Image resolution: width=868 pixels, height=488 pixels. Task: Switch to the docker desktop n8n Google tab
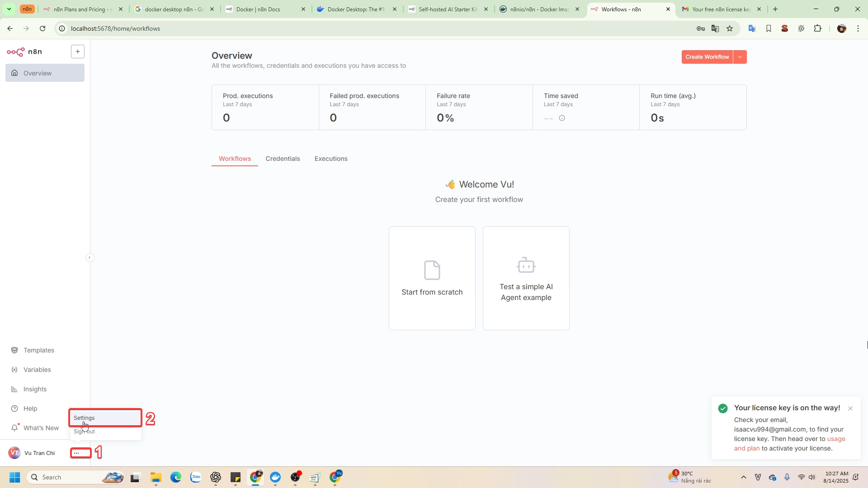pos(174,9)
